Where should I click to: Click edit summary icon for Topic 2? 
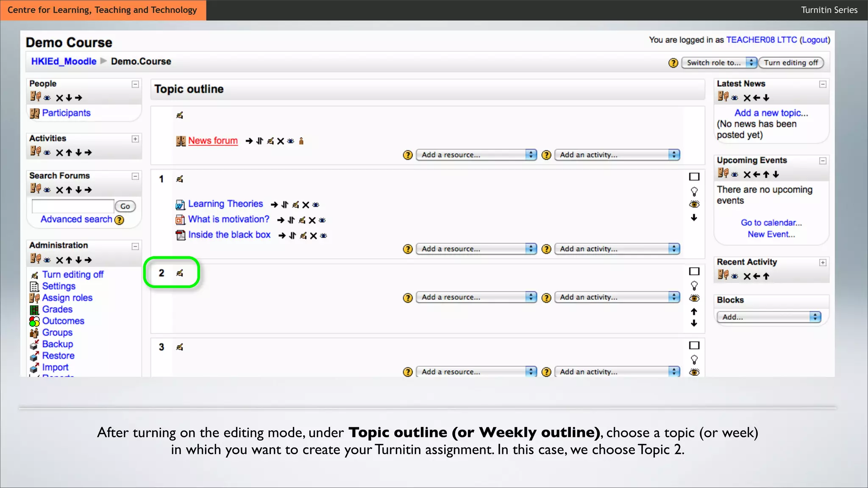pyautogui.click(x=180, y=273)
